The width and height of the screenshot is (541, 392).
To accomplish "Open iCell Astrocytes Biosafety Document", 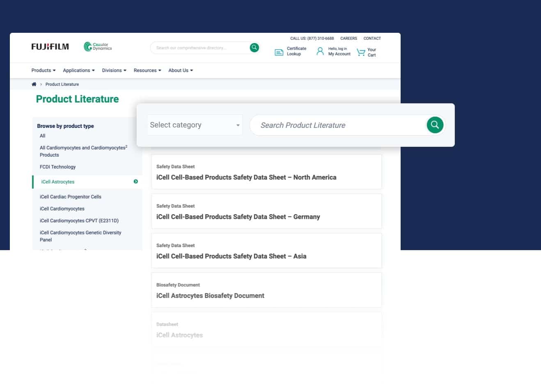I will point(266,290).
